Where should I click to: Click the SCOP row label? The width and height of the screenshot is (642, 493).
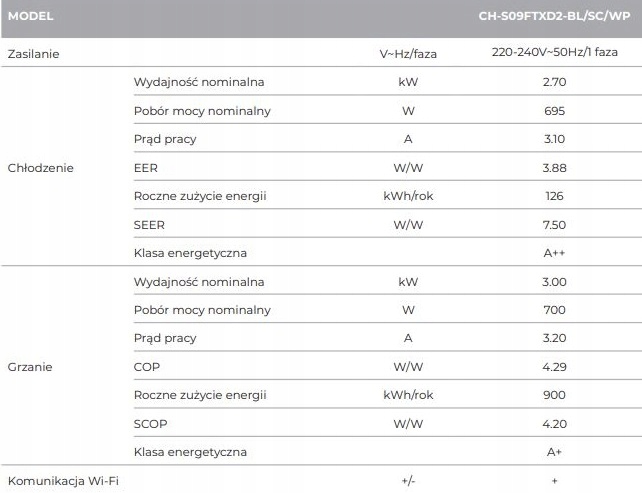click(x=150, y=424)
